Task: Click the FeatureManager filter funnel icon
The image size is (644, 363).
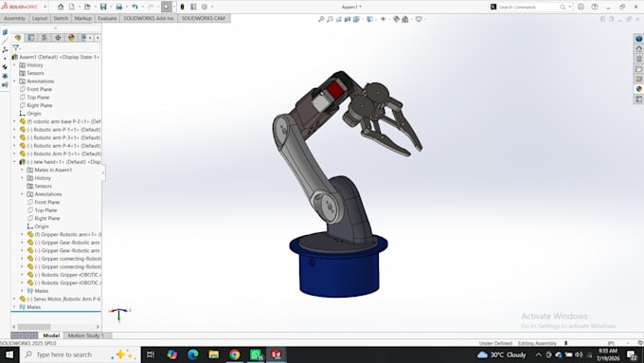Action: pos(16,47)
